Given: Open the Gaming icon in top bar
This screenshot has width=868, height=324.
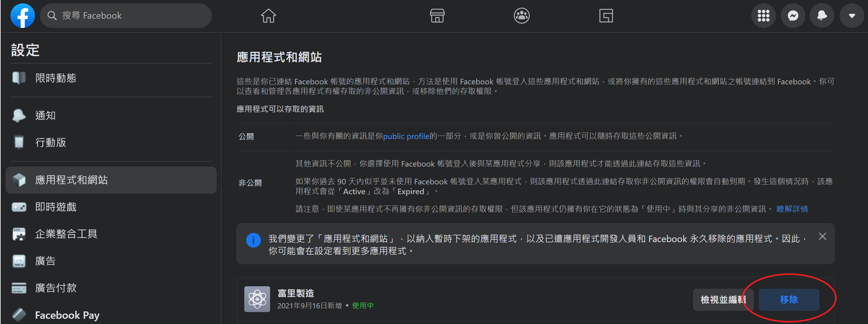Looking at the screenshot, I should 606,16.
